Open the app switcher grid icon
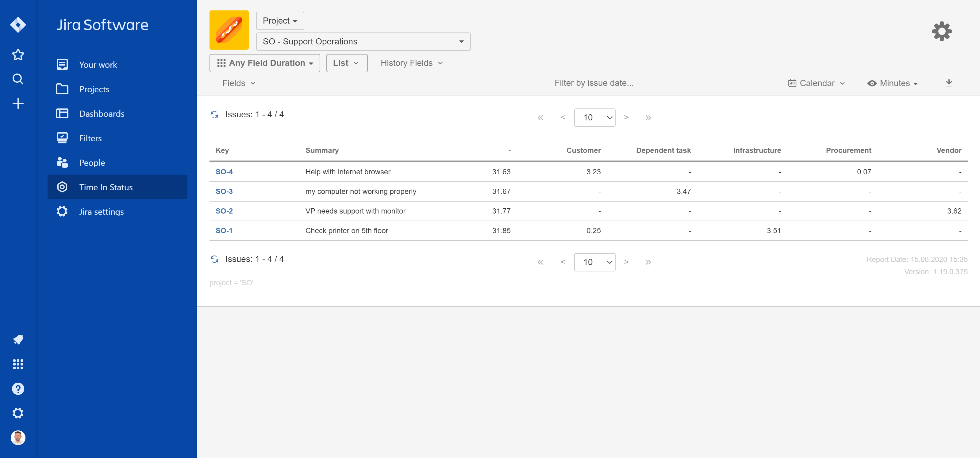 [x=18, y=365]
